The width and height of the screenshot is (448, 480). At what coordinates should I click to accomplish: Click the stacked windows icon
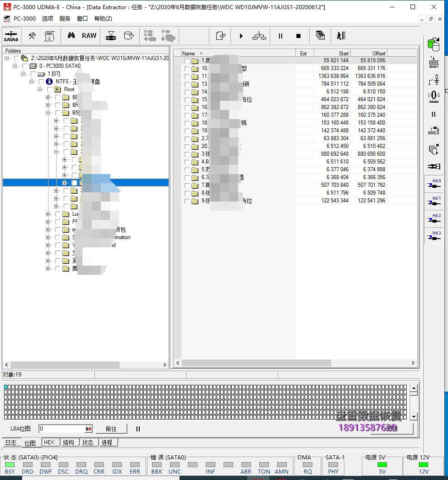point(320,36)
